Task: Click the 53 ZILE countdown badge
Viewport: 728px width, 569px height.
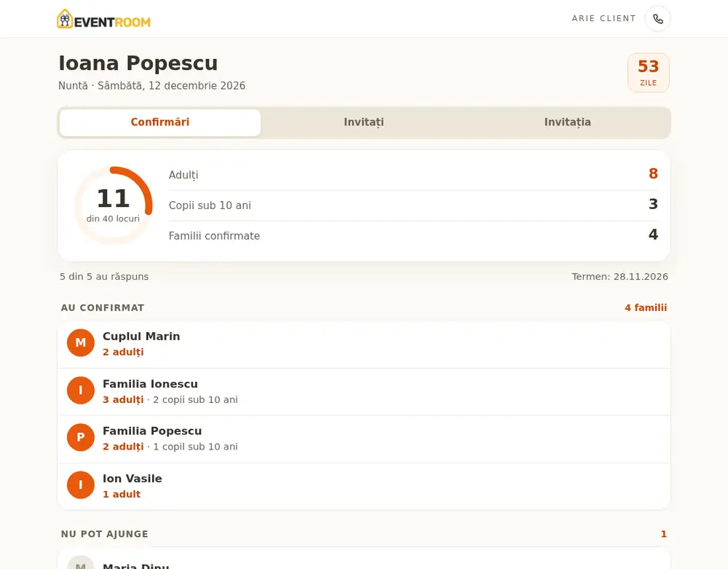Action: pyautogui.click(x=648, y=72)
